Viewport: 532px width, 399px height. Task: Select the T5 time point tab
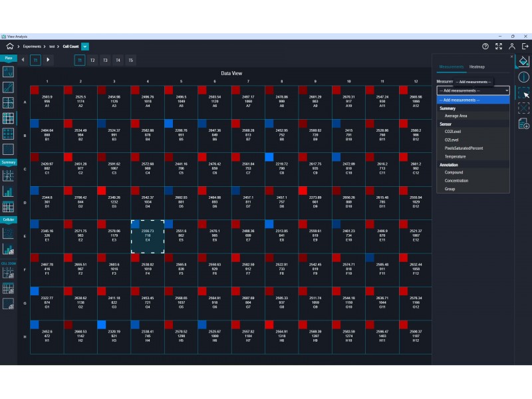[x=130, y=61]
